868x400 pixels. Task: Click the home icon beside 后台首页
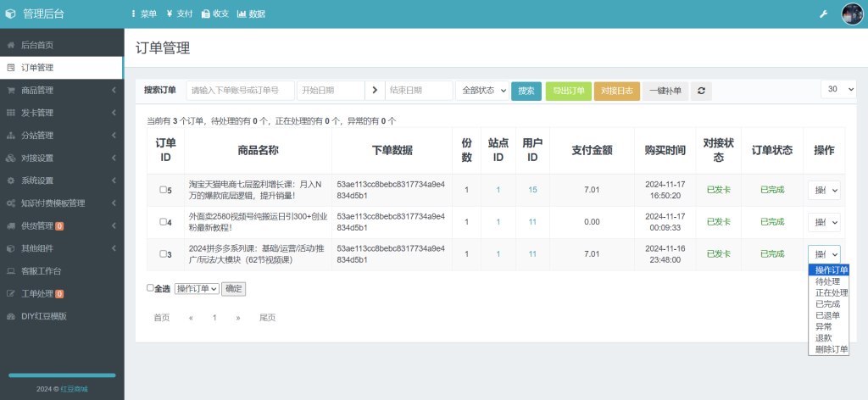pos(10,46)
